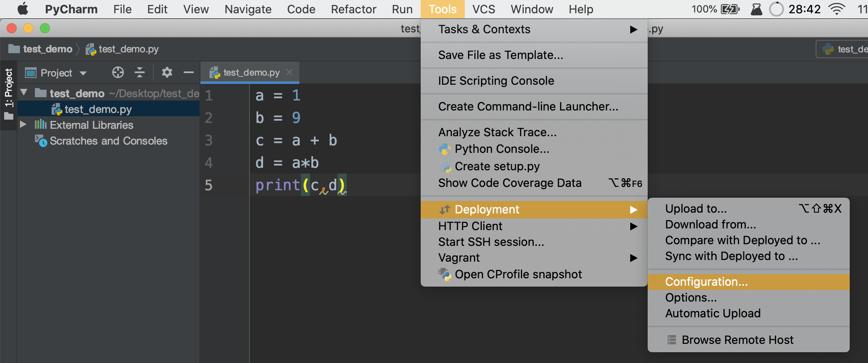Click the battery status icon
Viewport: 868px width, 363px height.
point(730,9)
